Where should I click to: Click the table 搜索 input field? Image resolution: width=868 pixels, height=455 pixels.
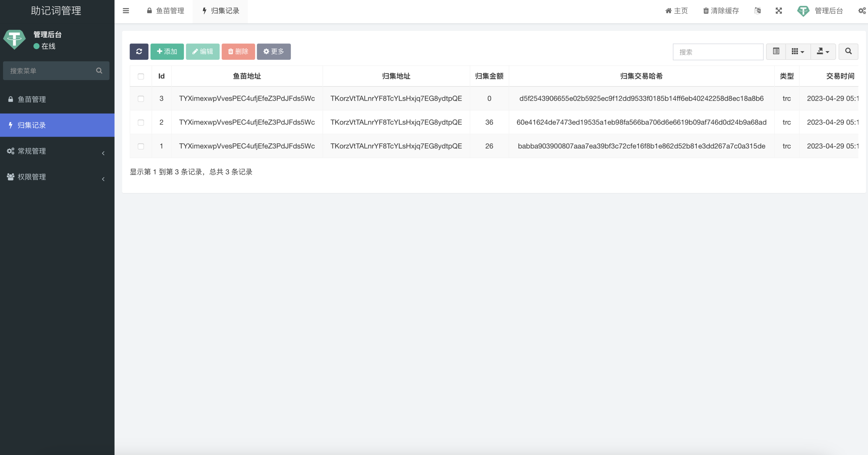click(x=717, y=52)
